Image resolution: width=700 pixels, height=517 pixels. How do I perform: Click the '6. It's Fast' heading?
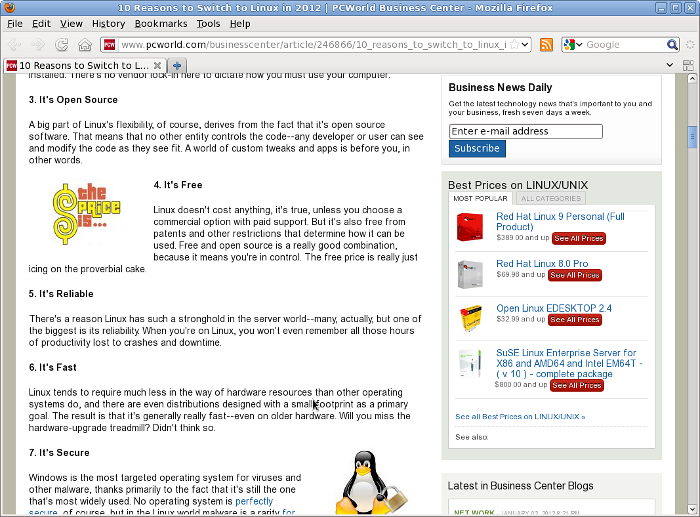pyautogui.click(x=53, y=367)
